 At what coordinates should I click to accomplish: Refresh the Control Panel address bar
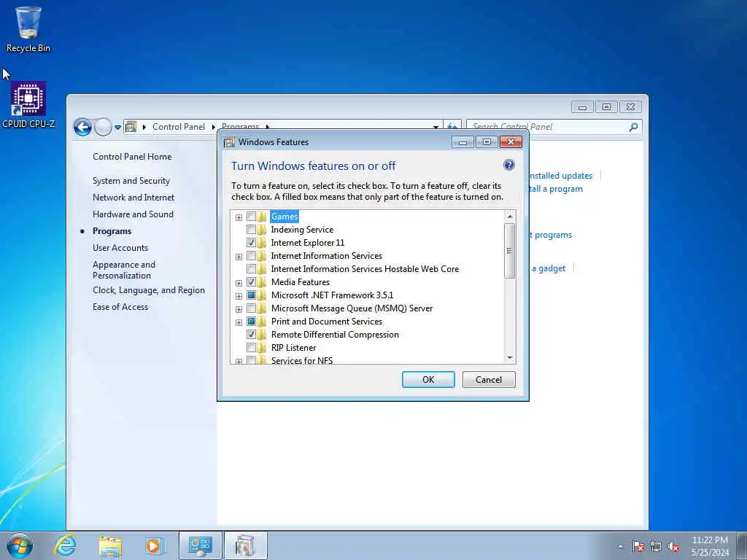click(x=452, y=127)
